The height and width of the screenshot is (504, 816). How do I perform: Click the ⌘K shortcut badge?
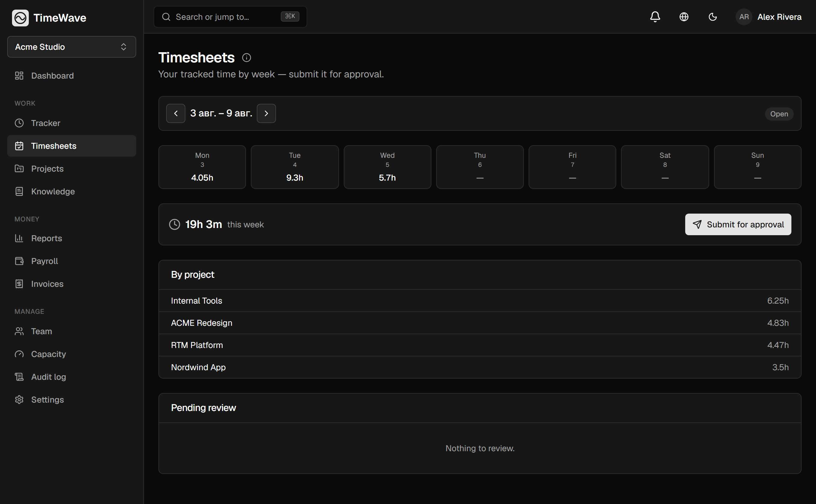290,16
